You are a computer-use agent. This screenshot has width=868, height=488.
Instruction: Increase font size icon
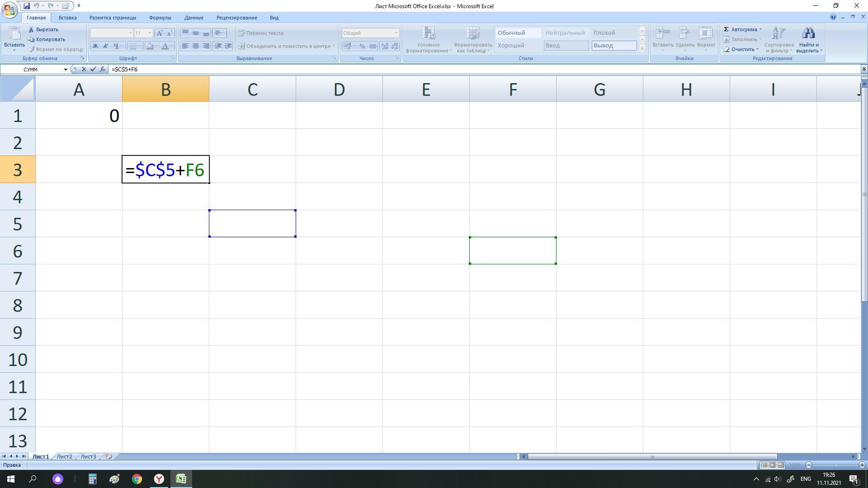(160, 33)
